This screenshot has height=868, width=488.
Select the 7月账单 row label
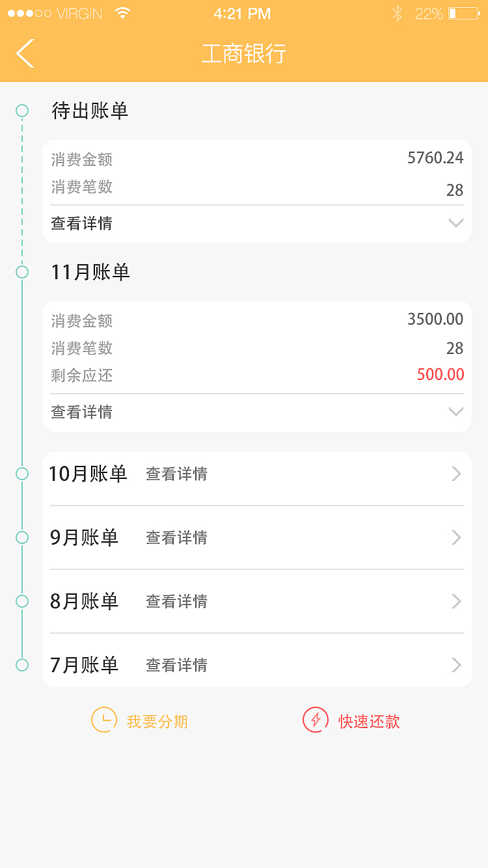coord(85,665)
